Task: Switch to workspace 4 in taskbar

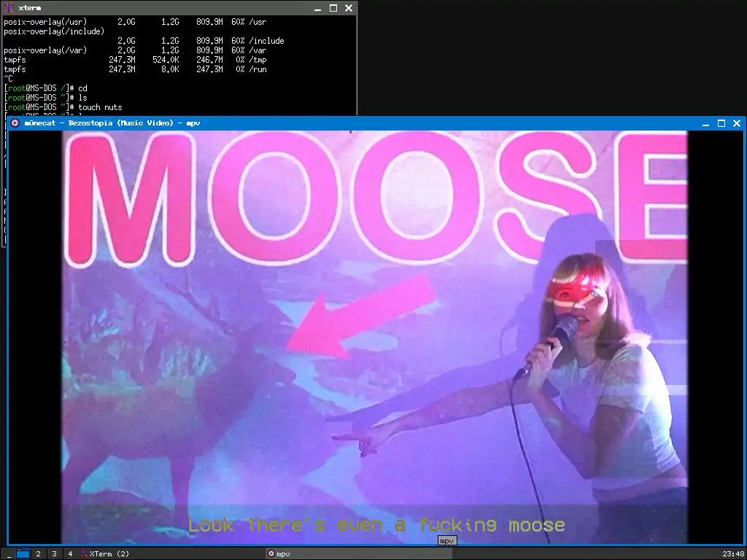Action: (x=70, y=554)
